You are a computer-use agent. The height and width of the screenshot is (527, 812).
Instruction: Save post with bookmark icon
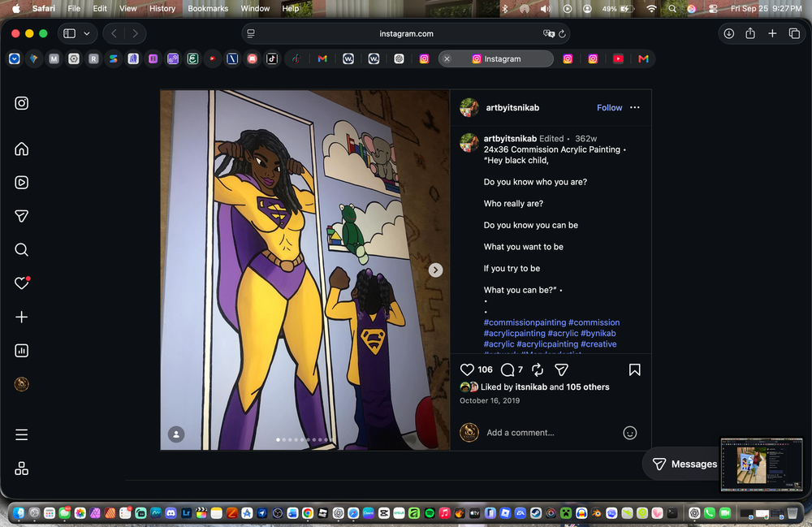coord(634,369)
